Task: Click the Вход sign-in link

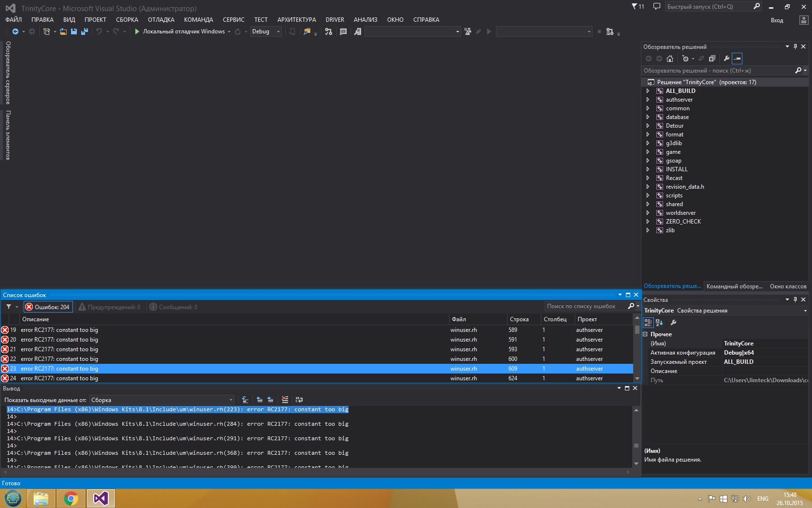Action: (777, 20)
